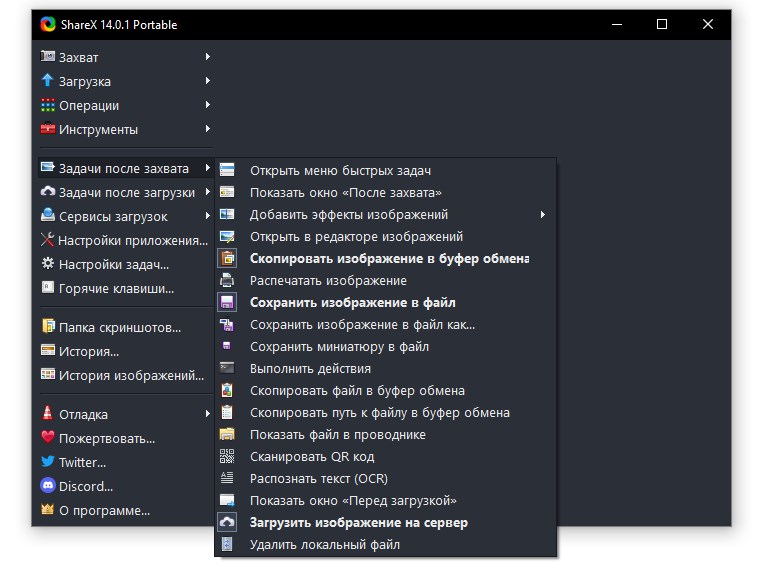
Task: Click the cloud icon beside Задачи после загрузки
Action: 48,191
